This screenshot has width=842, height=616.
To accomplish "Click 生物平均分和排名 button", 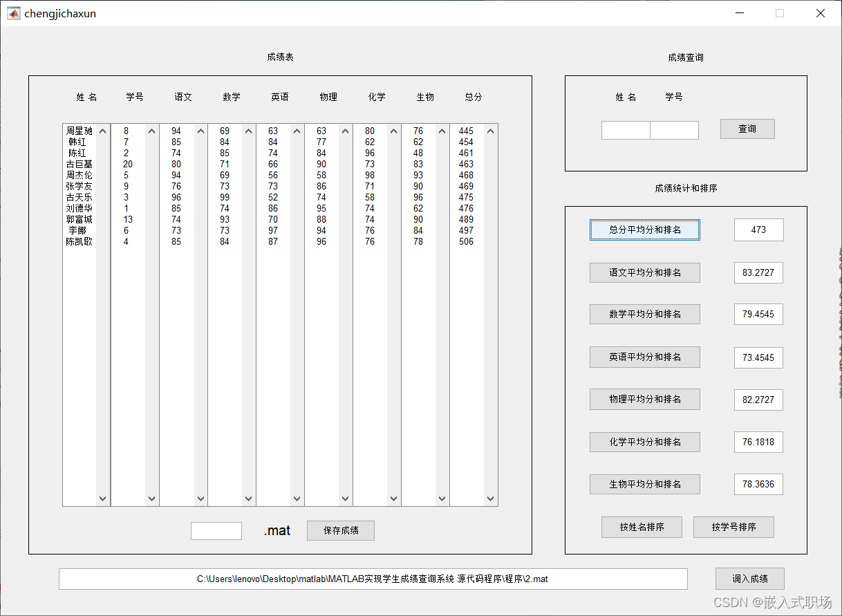I will point(644,484).
